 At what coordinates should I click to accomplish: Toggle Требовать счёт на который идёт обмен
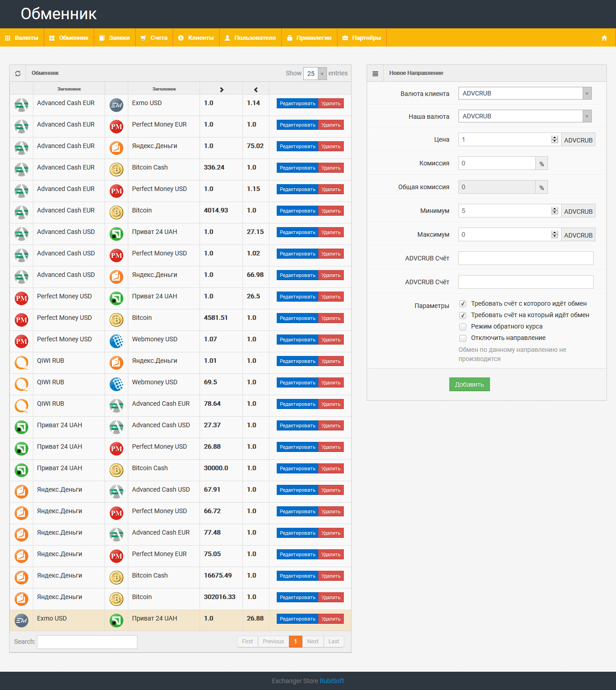[463, 315]
